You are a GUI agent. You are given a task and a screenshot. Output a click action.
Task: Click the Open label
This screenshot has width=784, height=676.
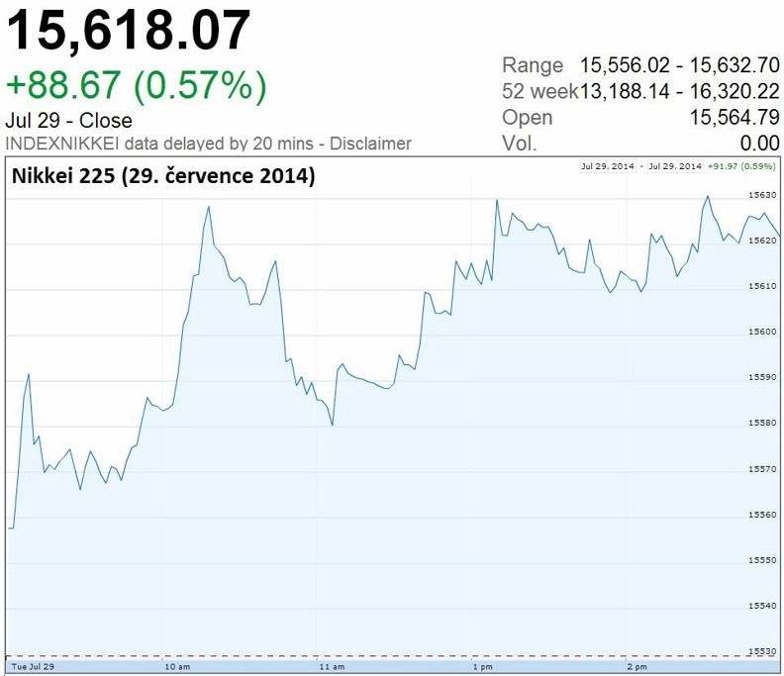[527, 118]
